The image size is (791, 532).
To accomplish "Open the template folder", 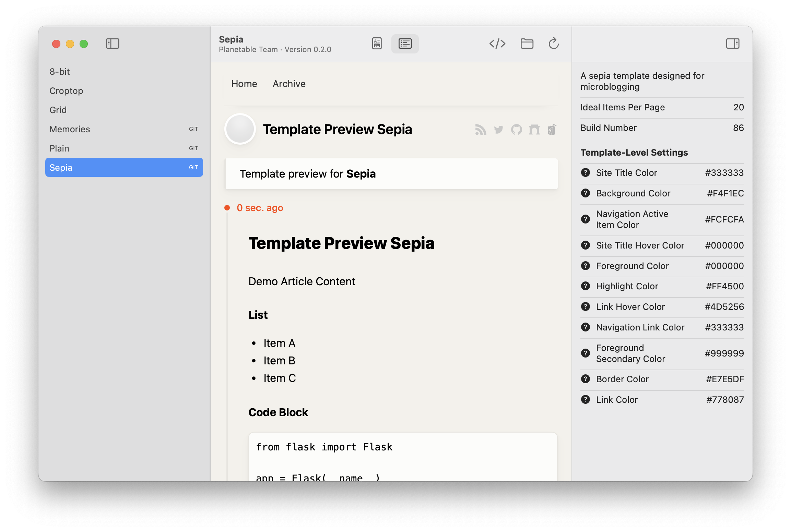I will pyautogui.click(x=527, y=44).
